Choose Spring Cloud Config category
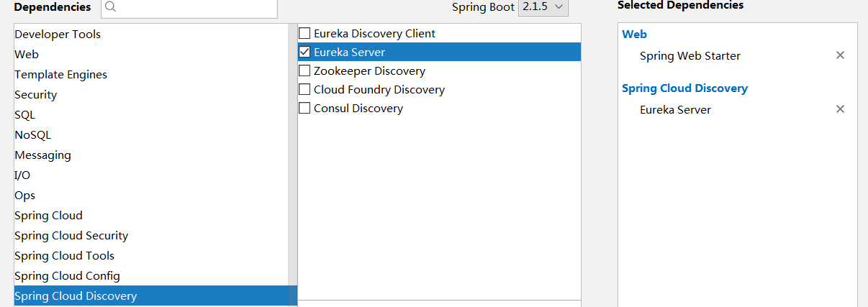868x307 pixels. tap(150, 276)
